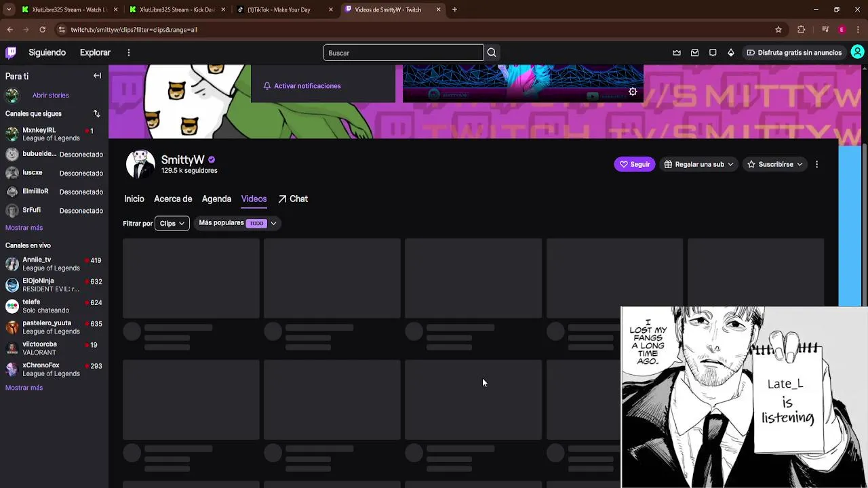Screen dimensions: 868x488
Task: Open pastelero_yuuta live channel
Action: coord(54,327)
